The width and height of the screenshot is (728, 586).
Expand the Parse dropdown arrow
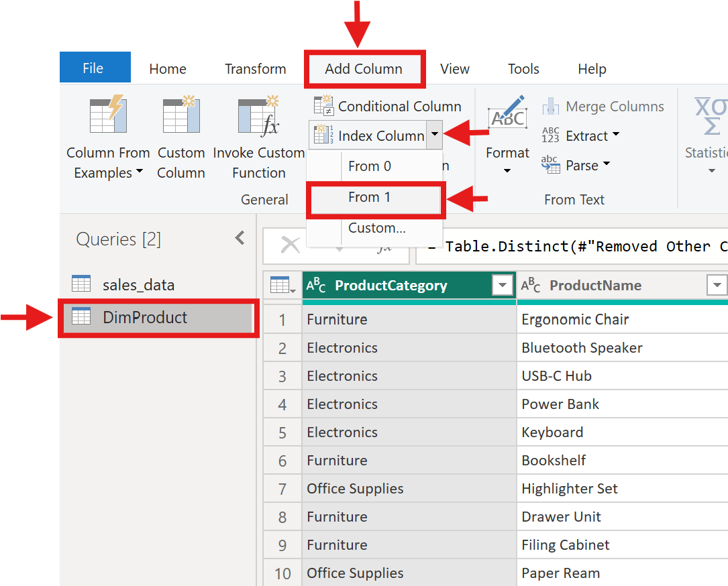tap(607, 164)
